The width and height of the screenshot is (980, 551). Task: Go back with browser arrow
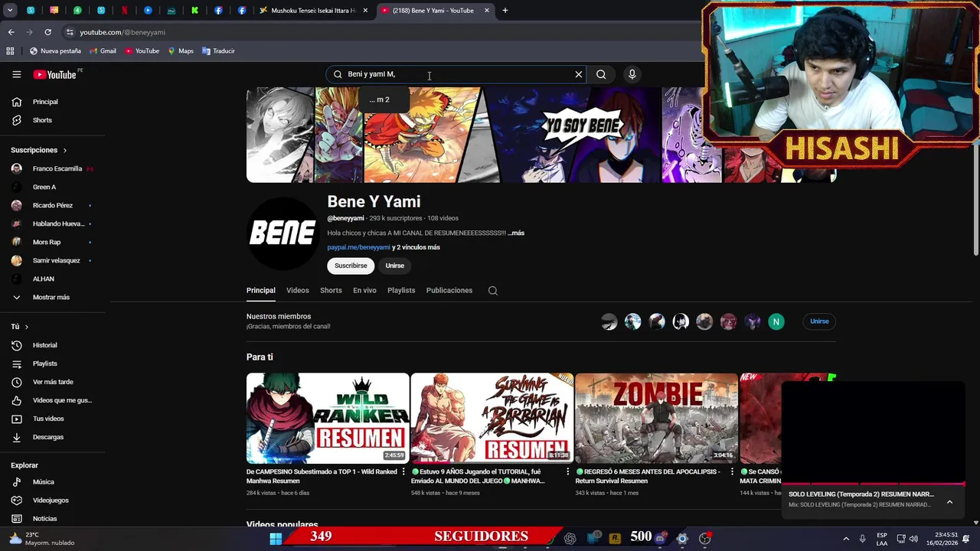[11, 32]
